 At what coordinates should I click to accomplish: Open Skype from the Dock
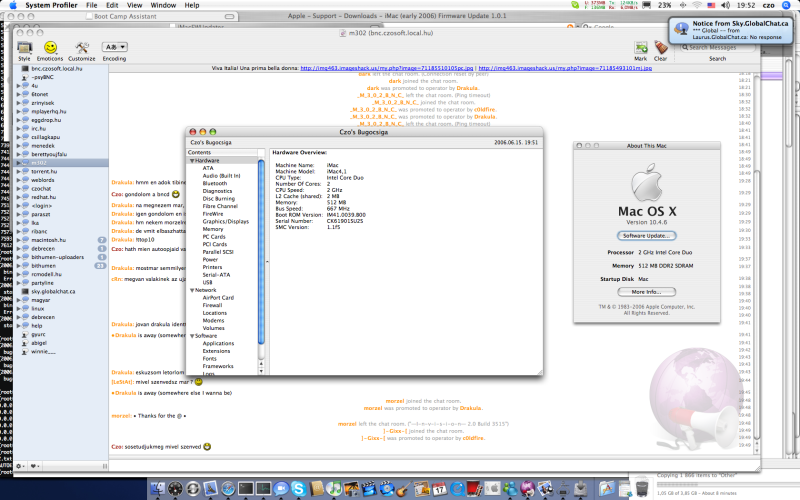(298, 489)
